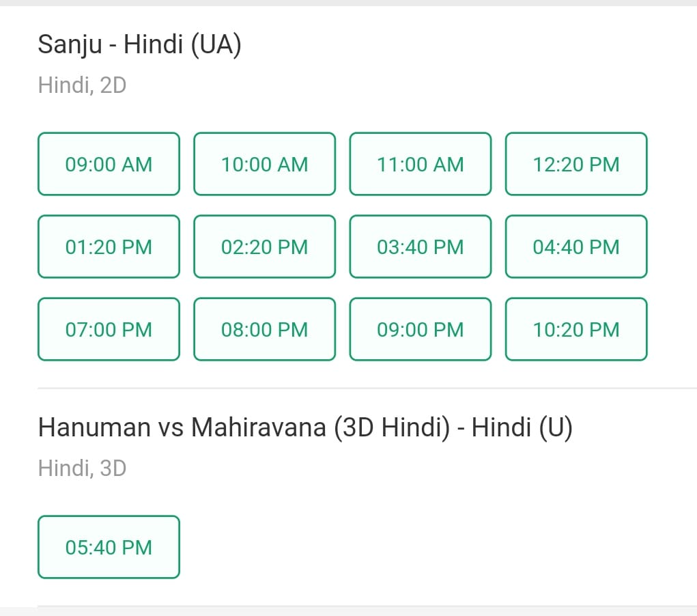Book the 12:20 PM Sanju show

click(x=576, y=164)
